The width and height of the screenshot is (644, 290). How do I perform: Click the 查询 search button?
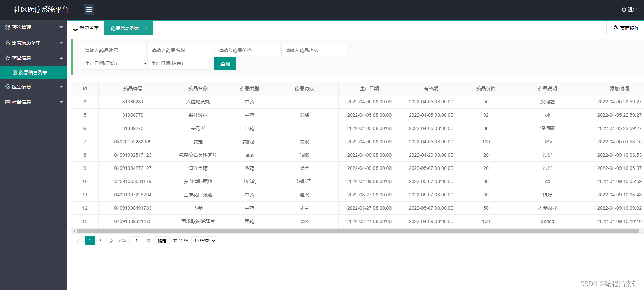pyautogui.click(x=225, y=63)
